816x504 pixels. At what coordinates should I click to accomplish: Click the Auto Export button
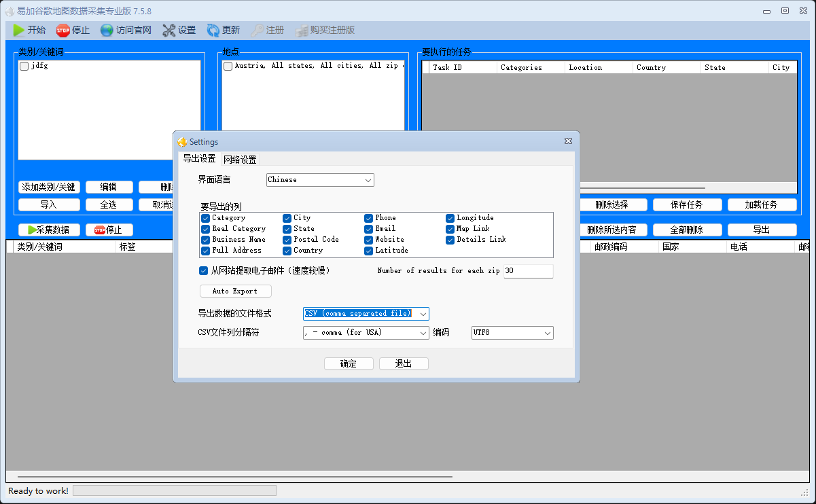[236, 291]
